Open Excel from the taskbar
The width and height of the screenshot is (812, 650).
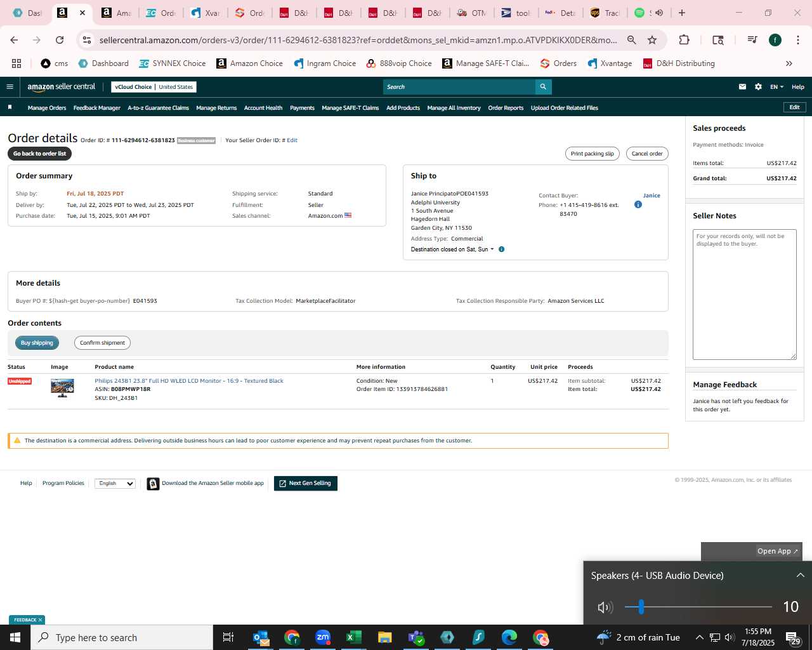point(354,637)
